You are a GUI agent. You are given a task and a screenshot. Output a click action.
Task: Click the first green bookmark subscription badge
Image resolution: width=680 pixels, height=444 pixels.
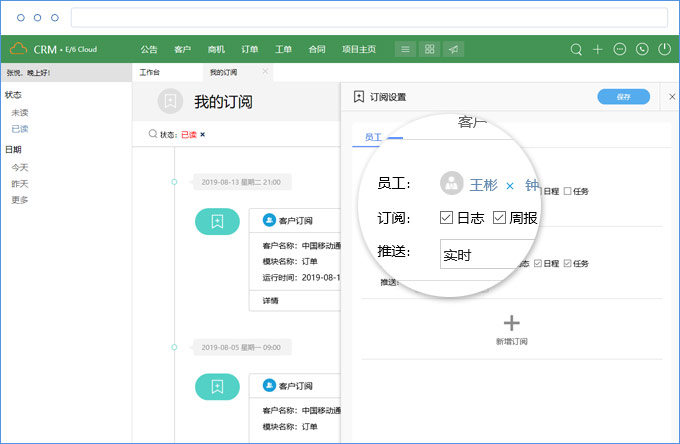pyautogui.click(x=217, y=221)
